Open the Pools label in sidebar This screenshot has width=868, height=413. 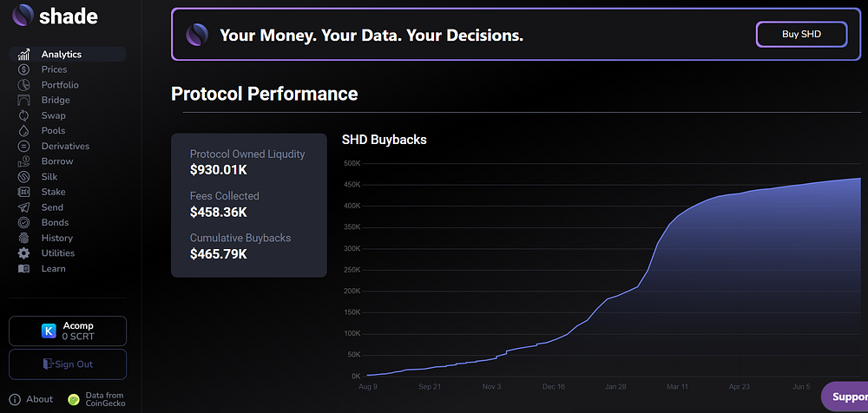[x=53, y=131]
